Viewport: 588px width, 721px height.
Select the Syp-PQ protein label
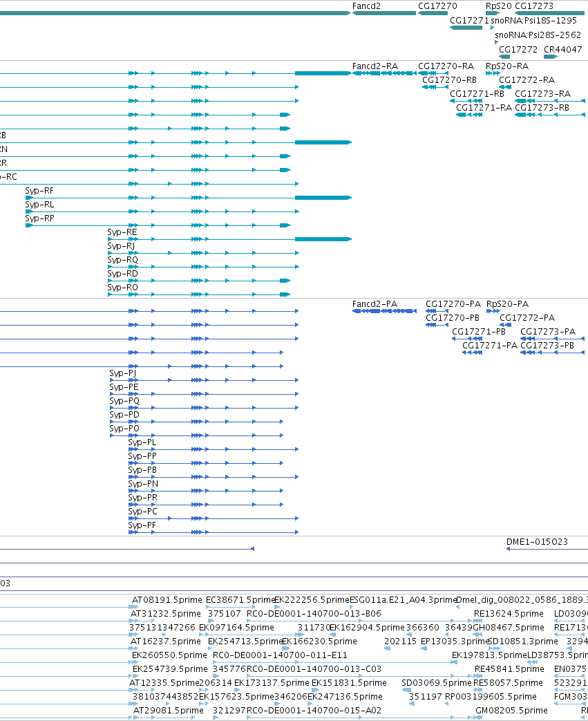click(124, 401)
